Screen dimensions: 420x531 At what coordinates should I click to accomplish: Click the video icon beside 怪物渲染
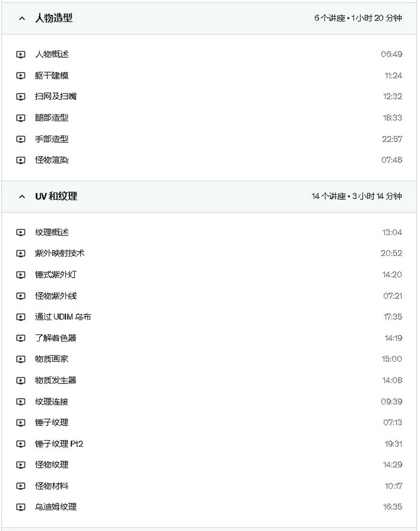(21, 160)
